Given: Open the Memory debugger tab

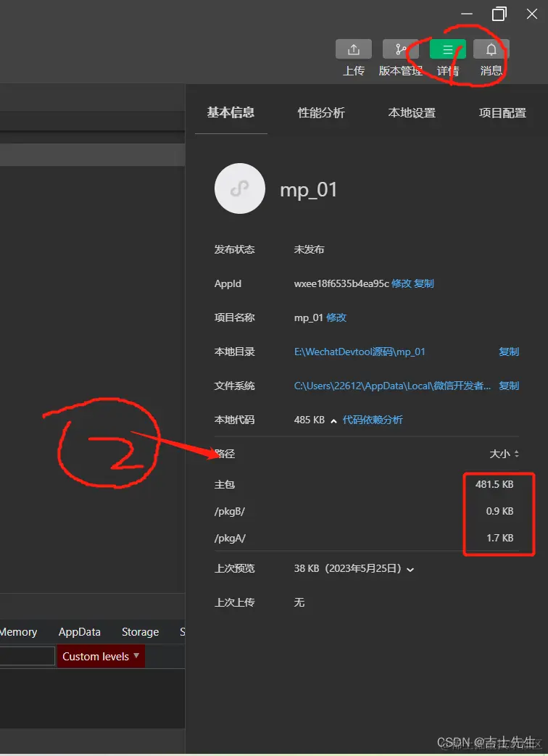Looking at the screenshot, I should [18, 632].
